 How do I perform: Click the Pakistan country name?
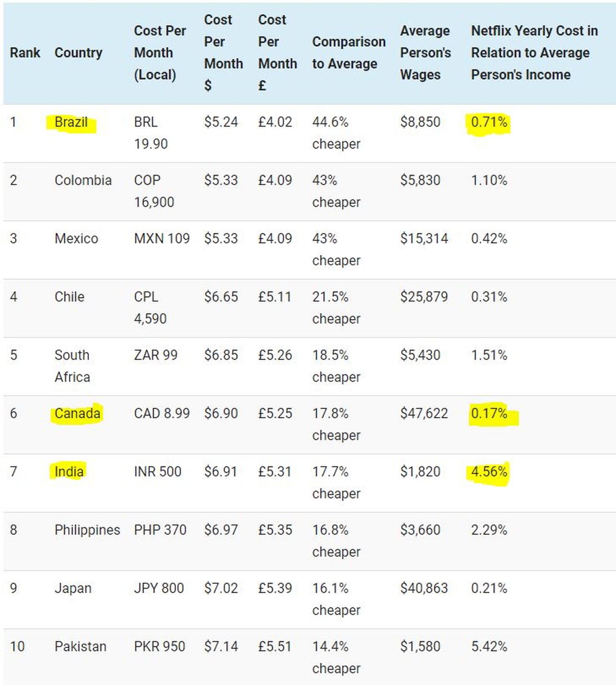(80, 647)
